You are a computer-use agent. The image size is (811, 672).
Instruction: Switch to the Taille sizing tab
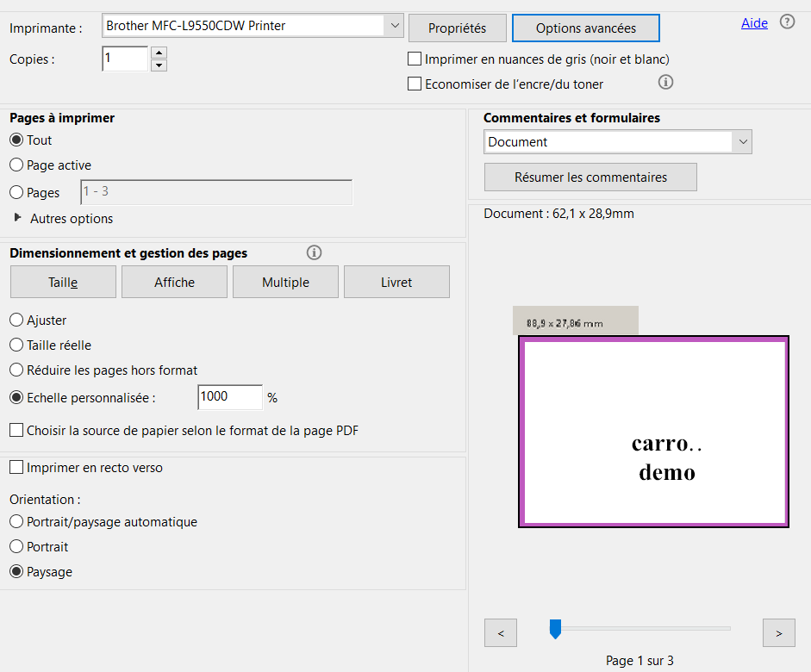click(63, 283)
